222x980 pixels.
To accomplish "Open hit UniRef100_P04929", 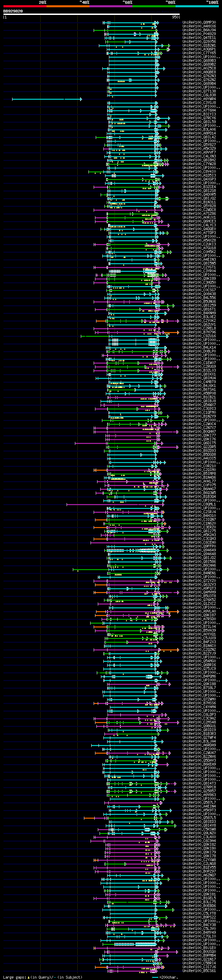I will pyautogui.click(x=199, y=34).
